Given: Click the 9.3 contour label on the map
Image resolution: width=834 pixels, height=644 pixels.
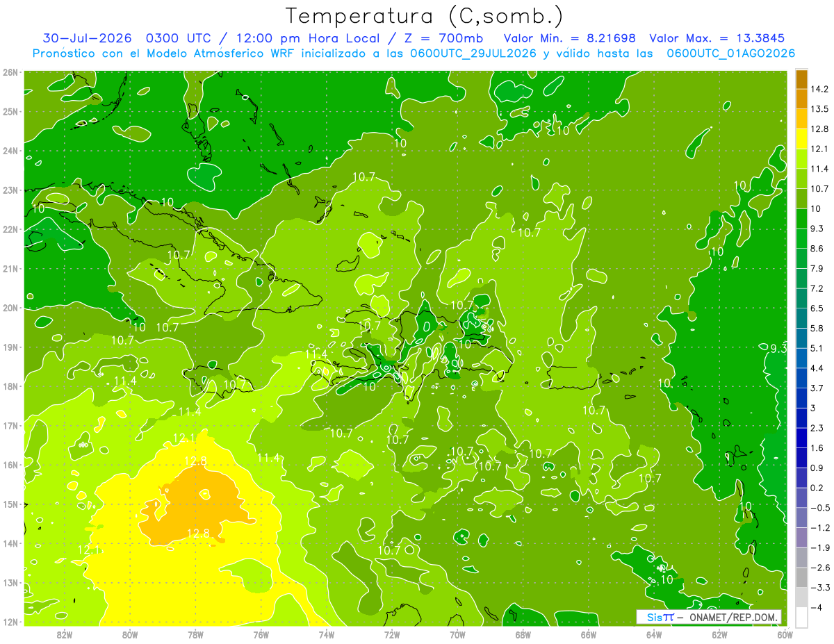Looking at the screenshot, I should pos(778,349).
